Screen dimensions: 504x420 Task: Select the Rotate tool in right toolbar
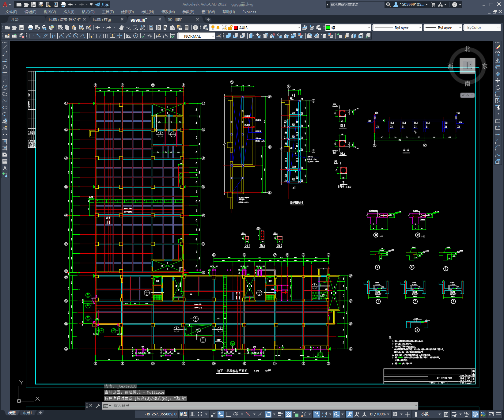coord(498,87)
